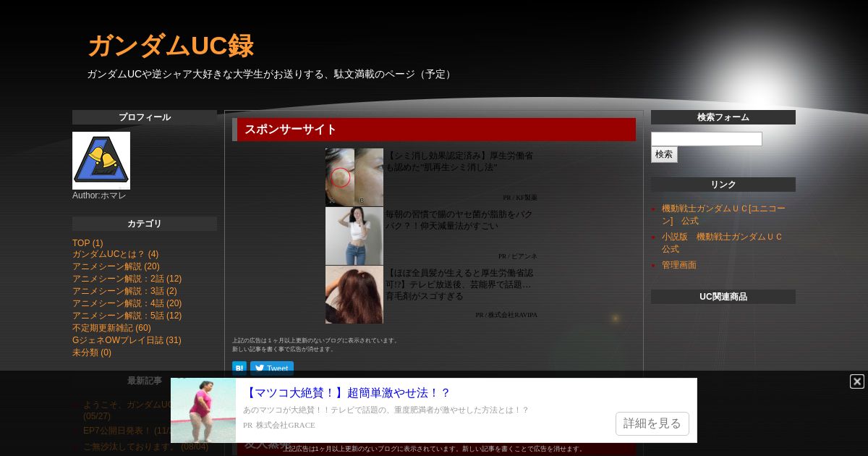Click the PR 株式会社GRACE label in banner
Image resolution: width=868 pixels, height=456 pixels.
[279, 425]
